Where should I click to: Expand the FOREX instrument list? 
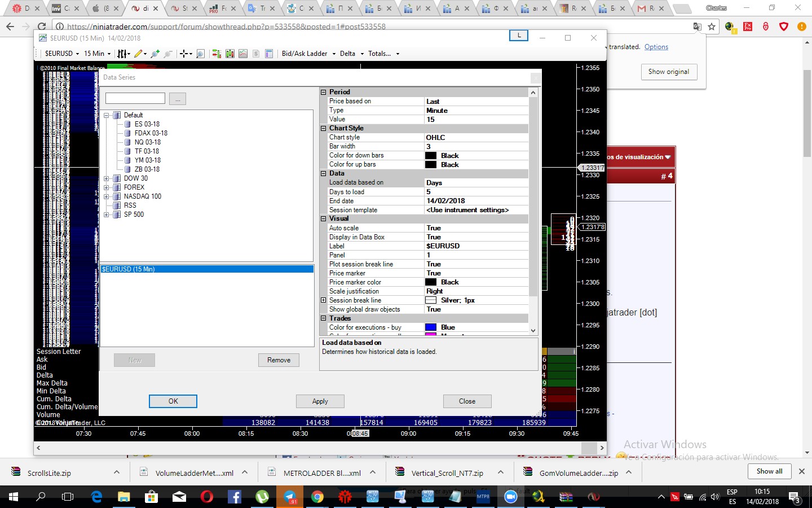[106, 187]
